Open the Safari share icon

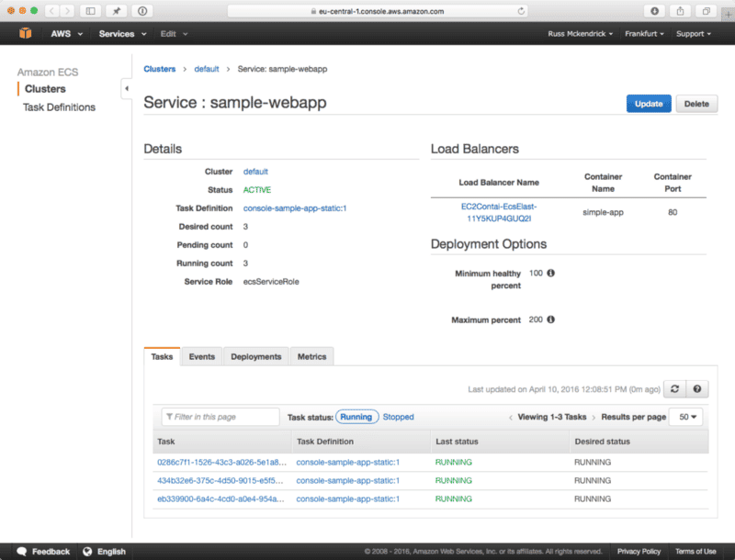click(x=678, y=12)
